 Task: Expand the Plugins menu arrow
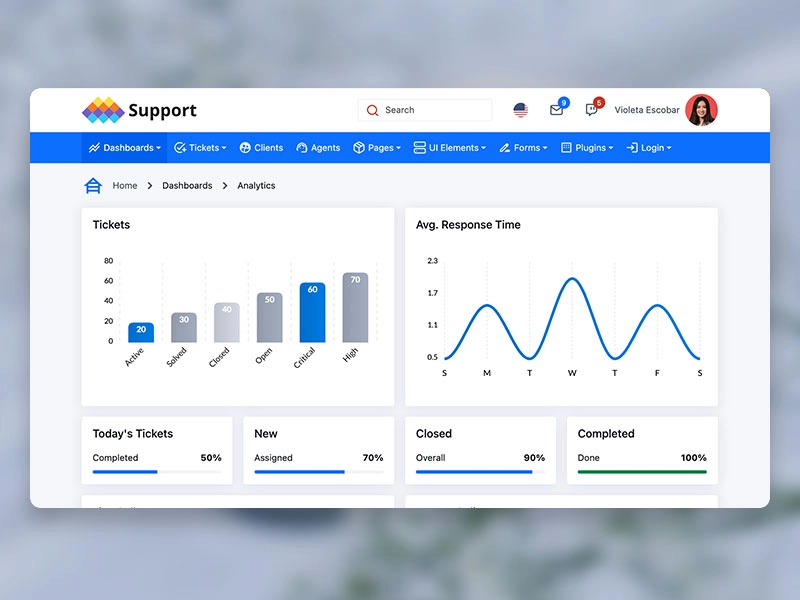[x=611, y=148]
